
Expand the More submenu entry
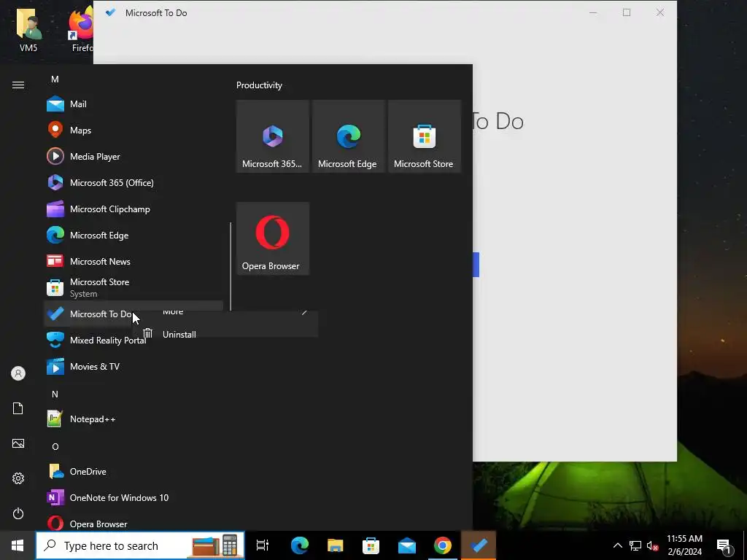pos(225,313)
